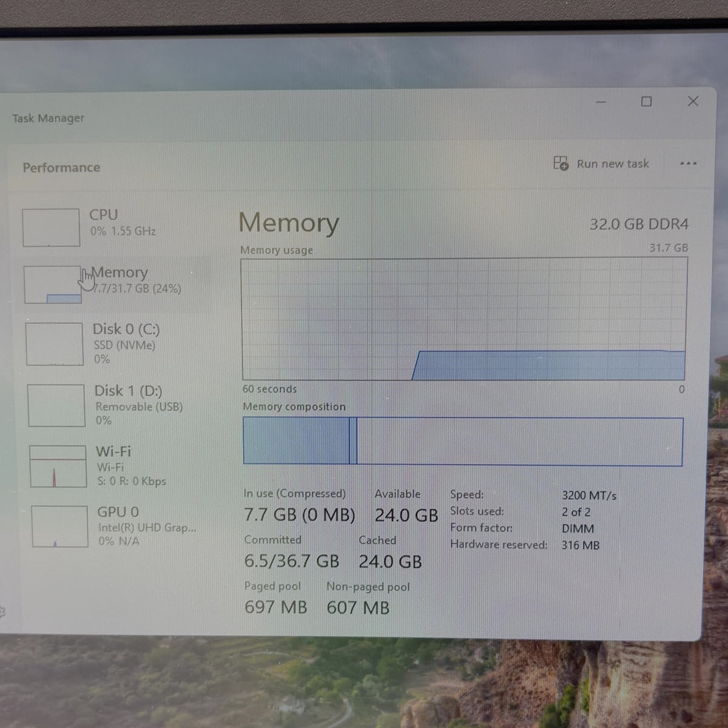Click the Slots used value '2 of 2'
This screenshot has height=728, width=728.
pos(576,512)
